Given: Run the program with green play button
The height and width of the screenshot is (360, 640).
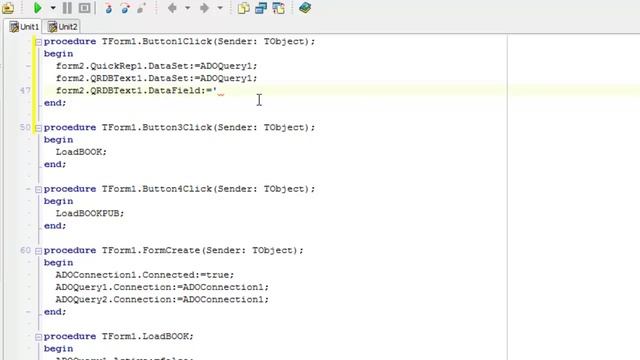Looking at the screenshot, I should point(38,8).
